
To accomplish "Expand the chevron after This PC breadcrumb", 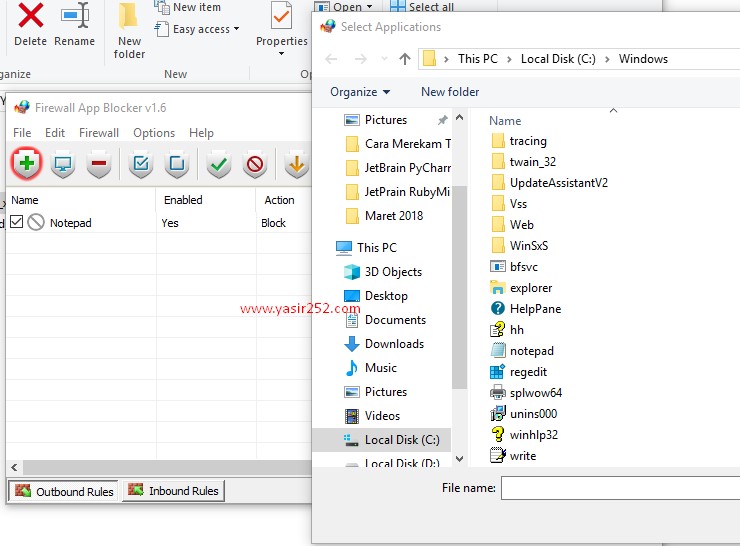I will (509, 59).
